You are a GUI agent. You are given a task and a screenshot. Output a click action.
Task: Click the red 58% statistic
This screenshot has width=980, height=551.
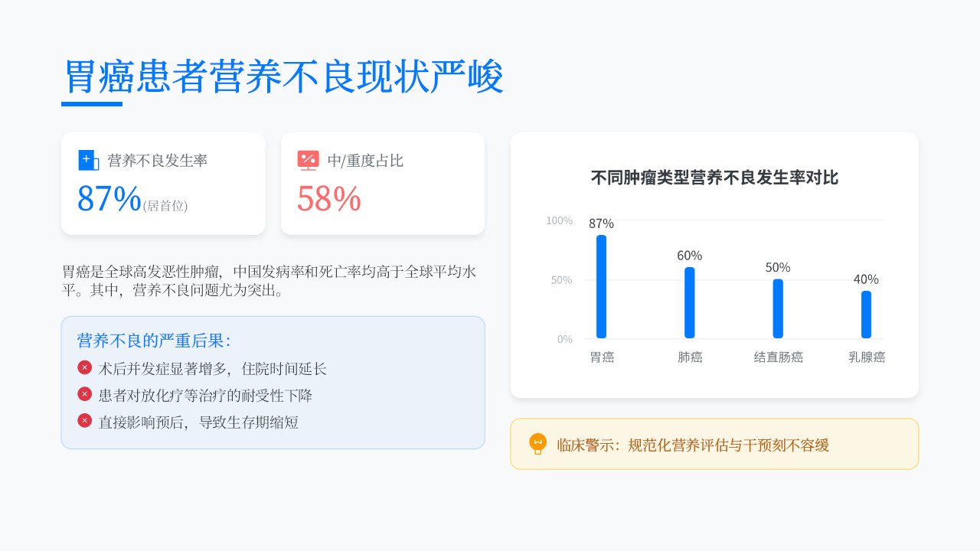[329, 198]
